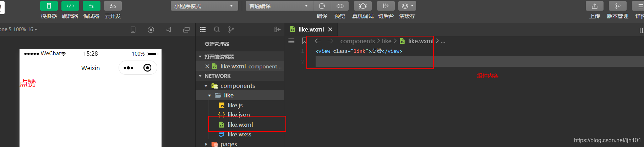
Task: Click the like folder breadcrumb
Action: click(x=387, y=41)
